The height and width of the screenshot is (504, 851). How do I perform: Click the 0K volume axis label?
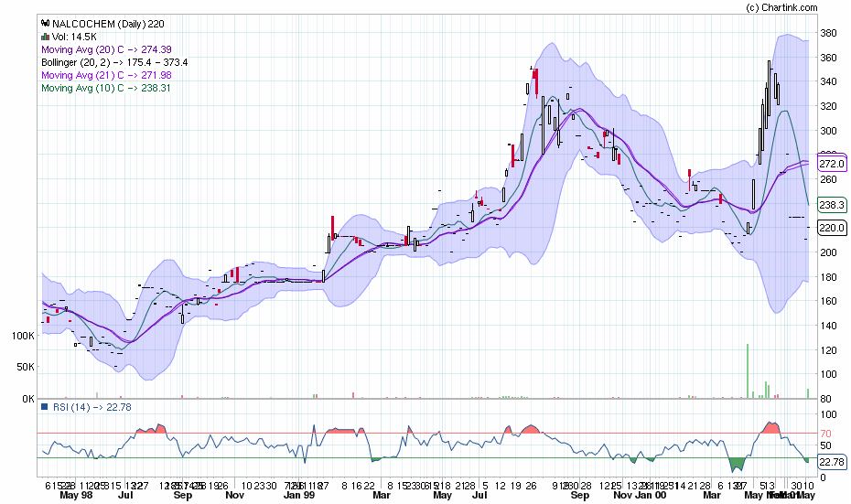coord(28,398)
